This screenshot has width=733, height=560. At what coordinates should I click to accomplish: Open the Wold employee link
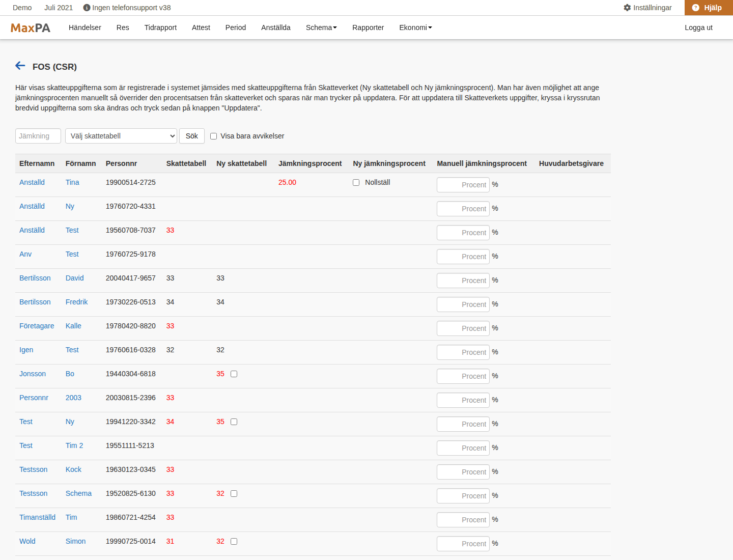[x=27, y=541]
